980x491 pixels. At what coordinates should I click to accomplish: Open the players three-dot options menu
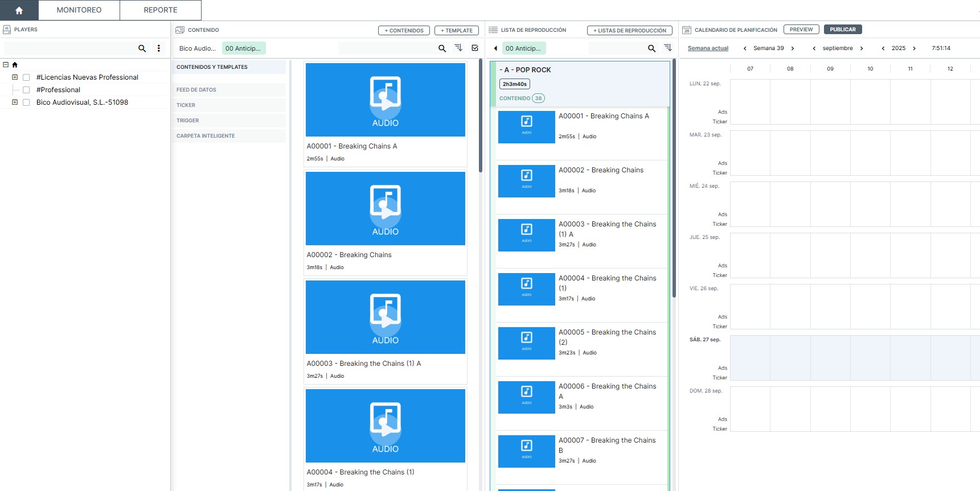pyautogui.click(x=159, y=48)
